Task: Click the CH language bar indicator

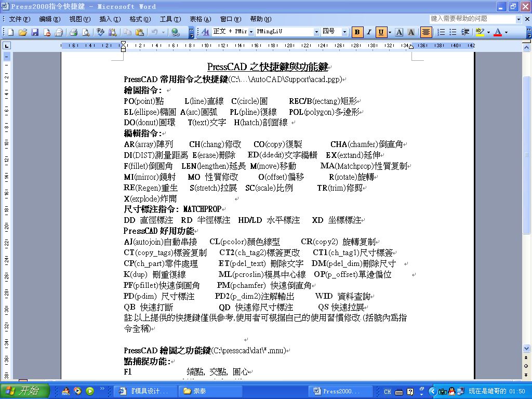Action: tap(387, 392)
